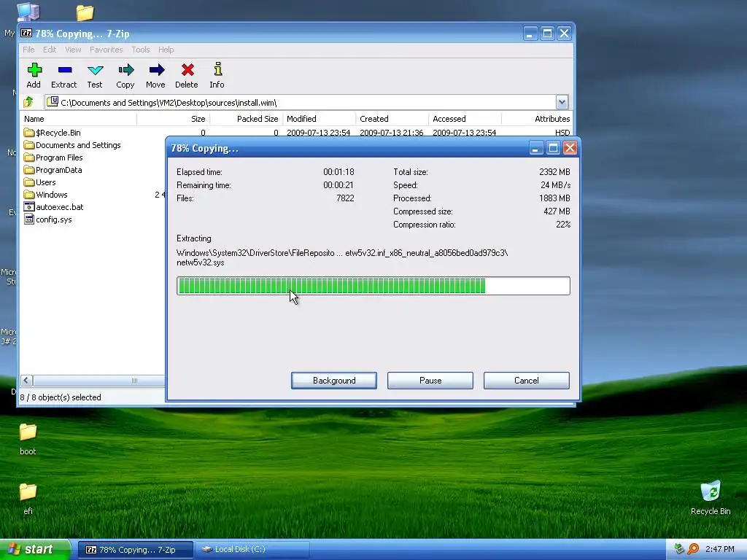Maximize the 78% Copying dialog

(553, 148)
